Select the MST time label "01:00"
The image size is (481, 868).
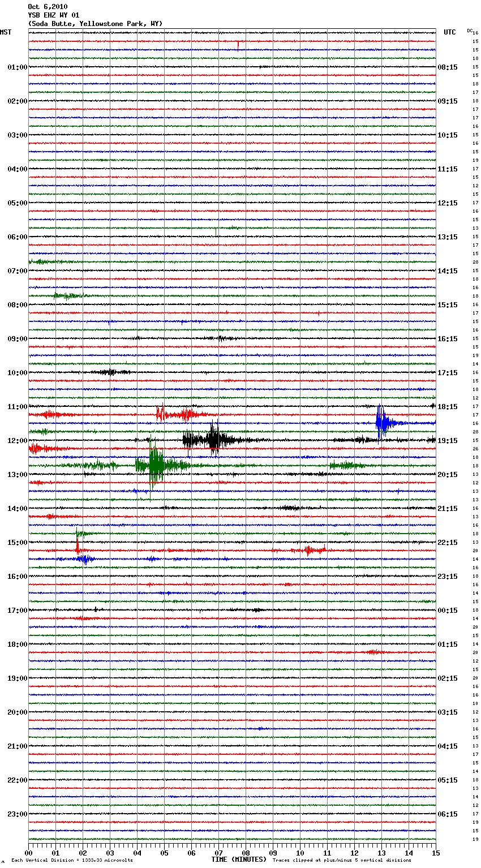click(17, 67)
